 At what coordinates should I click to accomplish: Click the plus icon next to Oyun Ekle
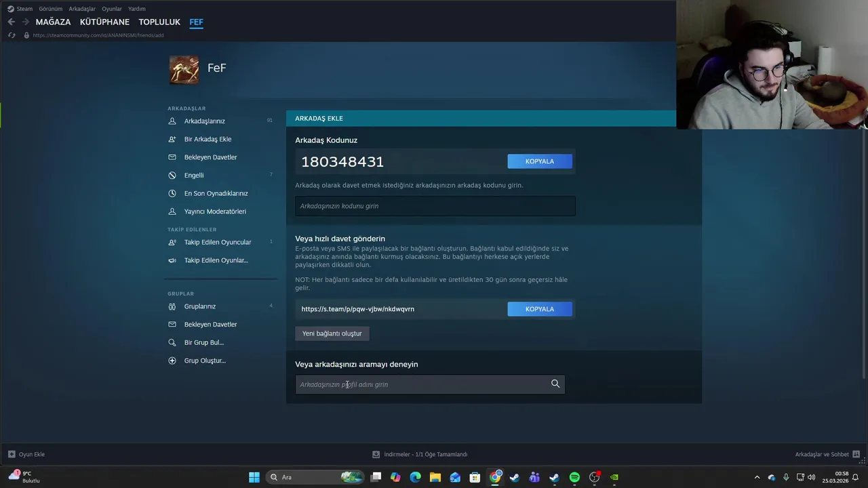click(x=12, y=454)
